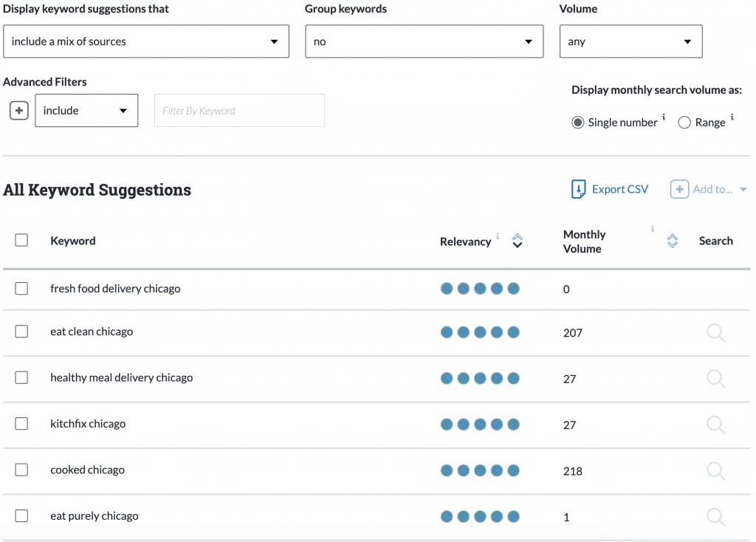Check the select-all keywords checkbox
This screenshot has height=542, width=756.
(21, 240)
